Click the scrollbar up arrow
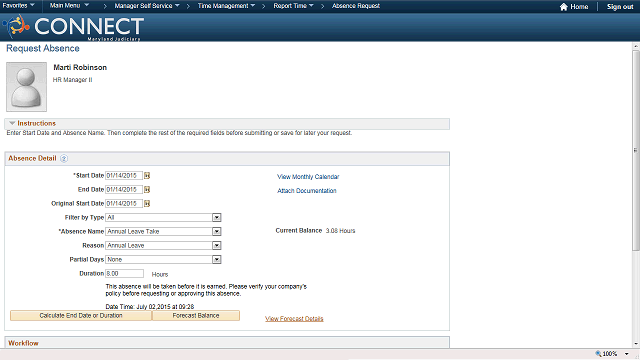The width and height of the screenshot is (640, 360). pos(636,46)
